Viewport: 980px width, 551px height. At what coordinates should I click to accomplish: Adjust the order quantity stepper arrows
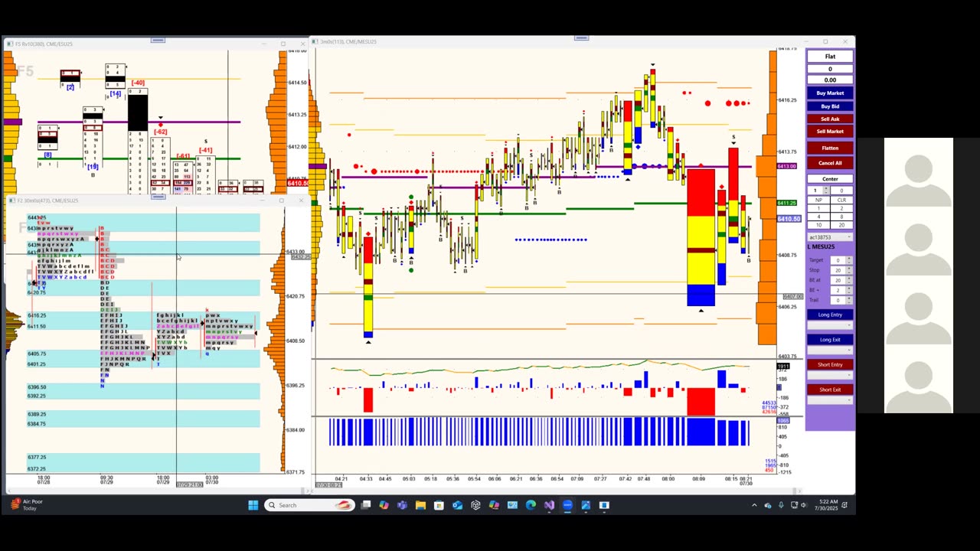pyautogui.click(x=825, y=191)
